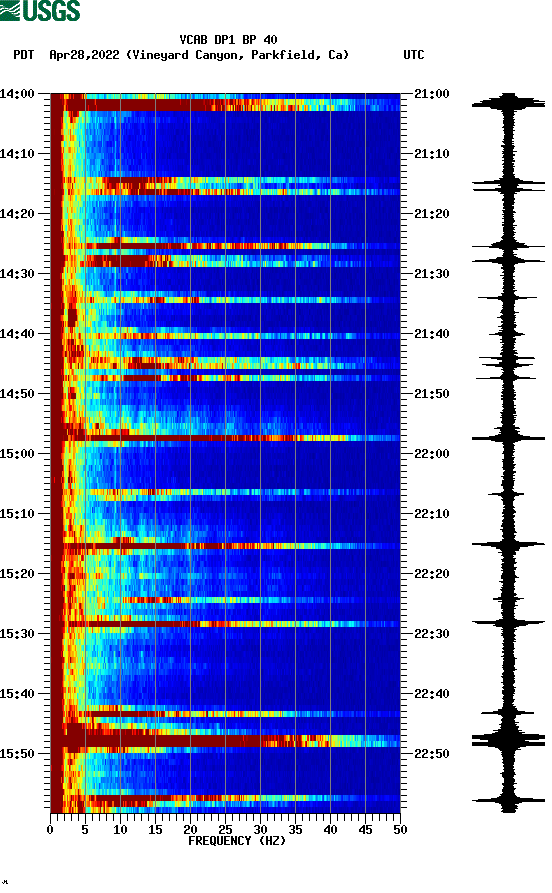Click the 22:50 UTC label
Screen dimensions: 552x893
[432, 753]
